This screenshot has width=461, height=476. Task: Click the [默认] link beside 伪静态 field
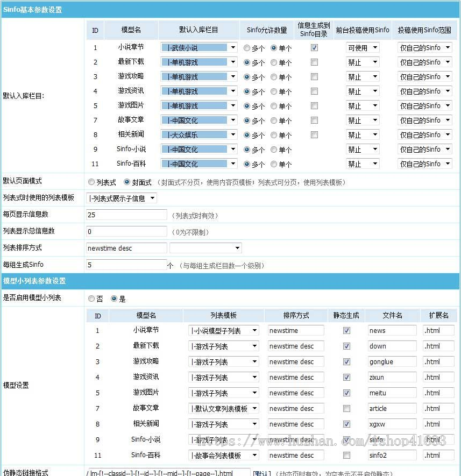point(262,473)
